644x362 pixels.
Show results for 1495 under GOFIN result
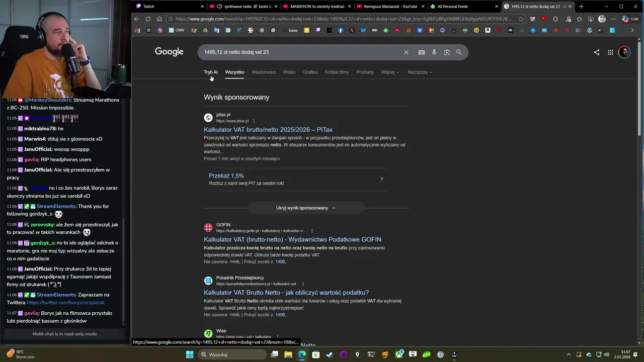(280, 262)
